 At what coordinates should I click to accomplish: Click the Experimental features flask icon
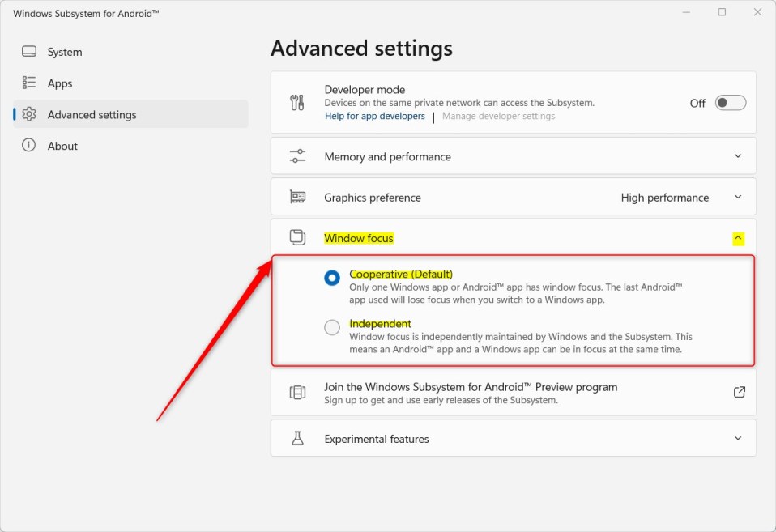pyautogui.click(x=298, y=438)
